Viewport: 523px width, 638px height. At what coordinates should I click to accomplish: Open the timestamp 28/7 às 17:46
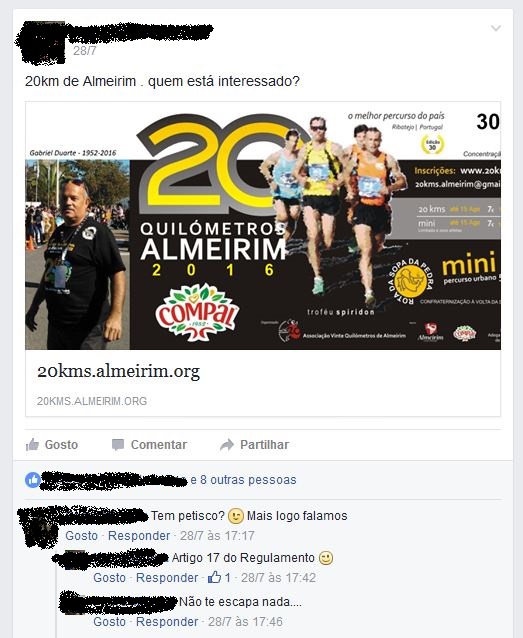tap(245, 621)
